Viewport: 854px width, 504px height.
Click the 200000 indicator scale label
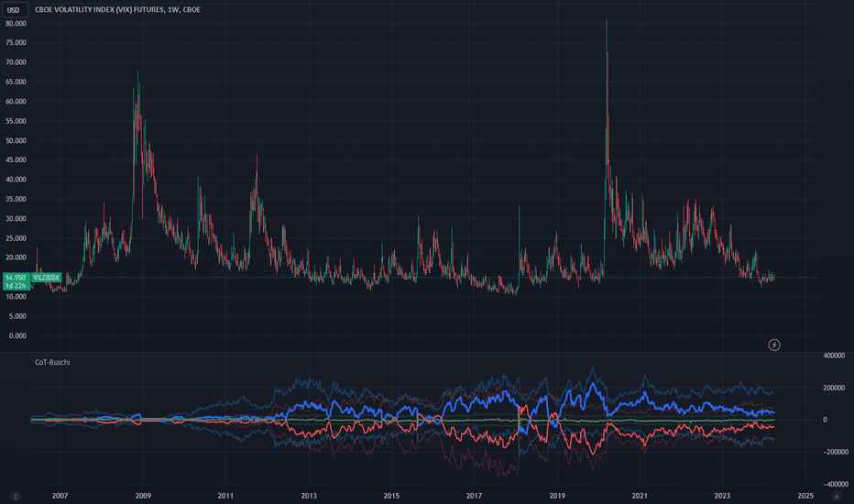point(834,388)
